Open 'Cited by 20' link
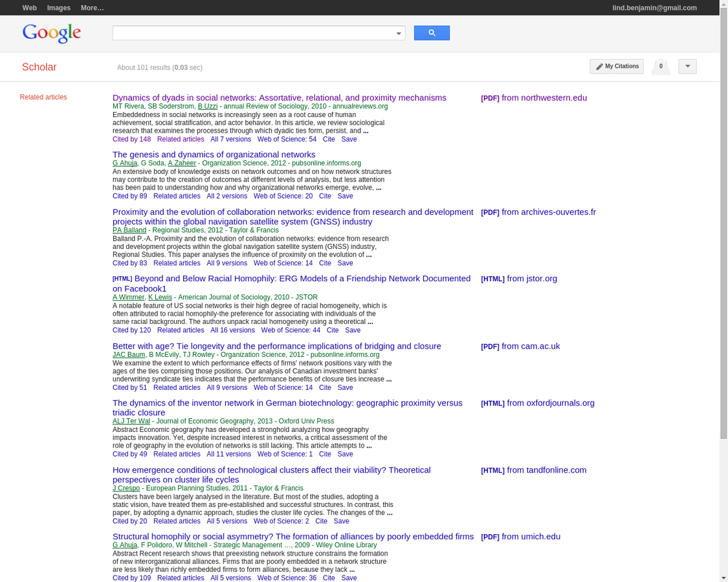The width and height of the screenshot is (728, 582). pos(129,521)
